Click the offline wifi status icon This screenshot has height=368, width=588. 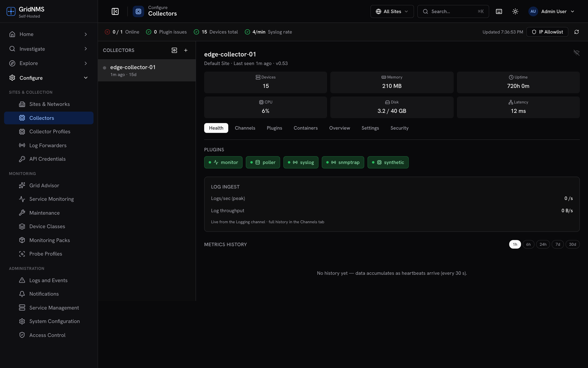tap(576, 53)
